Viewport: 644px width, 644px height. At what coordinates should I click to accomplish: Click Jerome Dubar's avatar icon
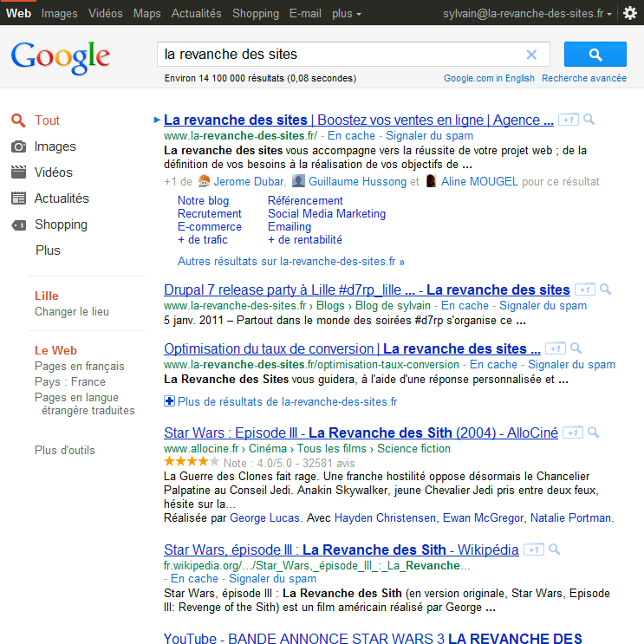205,180
